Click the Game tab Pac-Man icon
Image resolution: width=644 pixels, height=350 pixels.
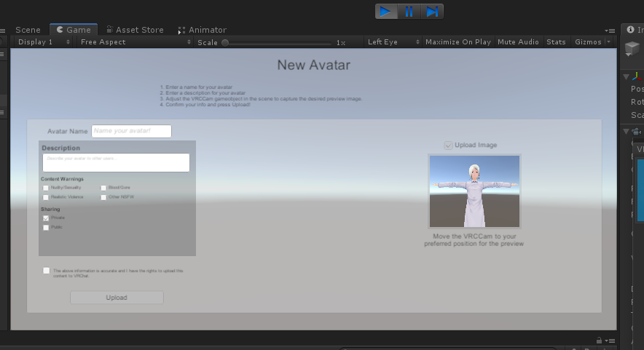60,30
